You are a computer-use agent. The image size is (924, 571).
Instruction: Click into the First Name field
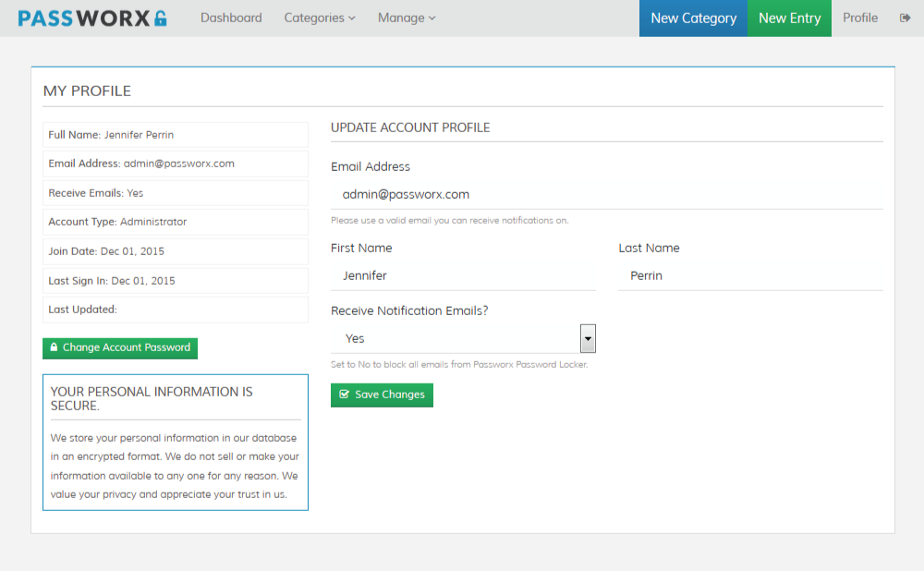[463, 276]
